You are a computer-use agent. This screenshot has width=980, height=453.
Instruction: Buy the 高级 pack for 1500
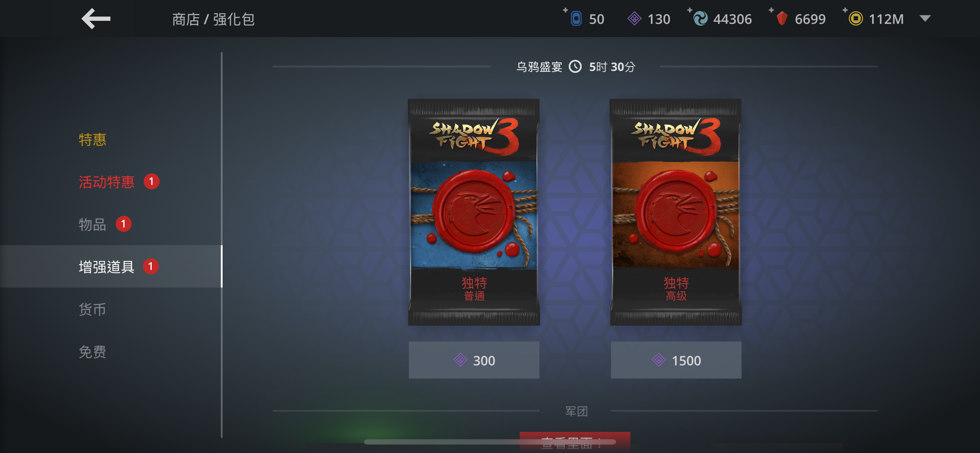point(676,360)
